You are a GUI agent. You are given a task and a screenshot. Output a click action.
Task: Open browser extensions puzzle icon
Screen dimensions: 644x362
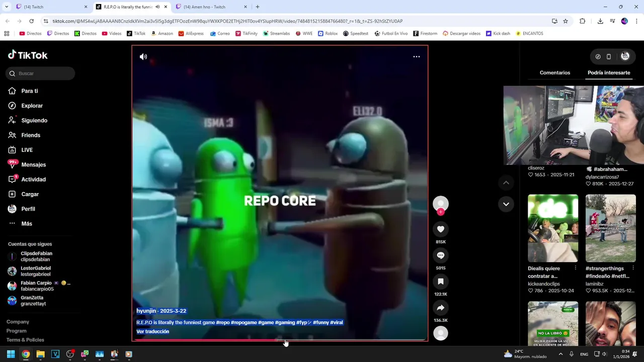click(583, 21)
